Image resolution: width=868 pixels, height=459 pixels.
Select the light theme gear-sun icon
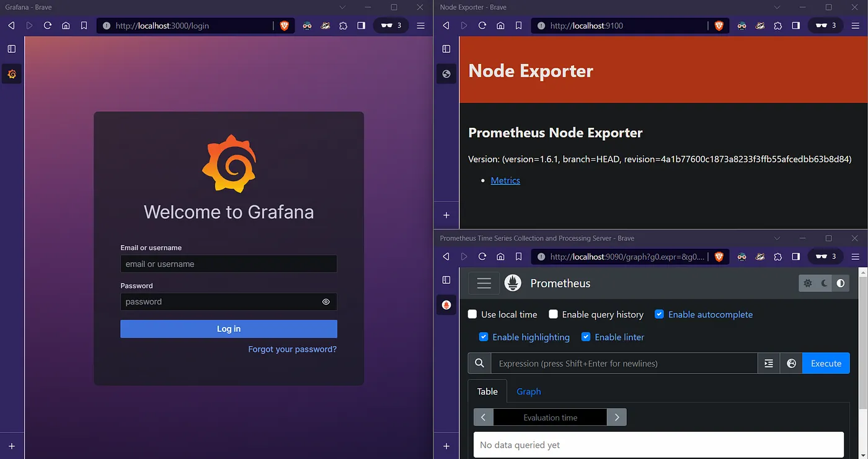pos(807,283)
